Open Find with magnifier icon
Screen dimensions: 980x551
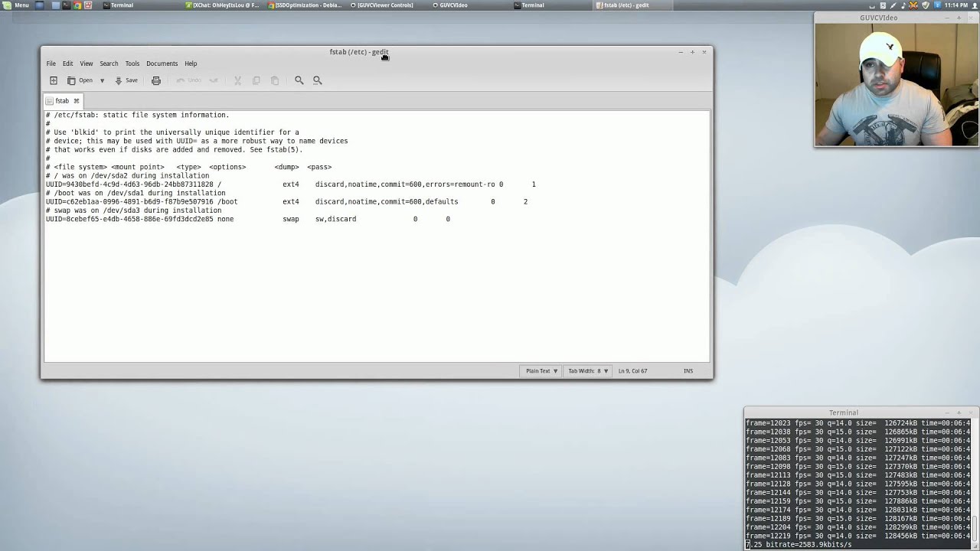pos(299,80)
